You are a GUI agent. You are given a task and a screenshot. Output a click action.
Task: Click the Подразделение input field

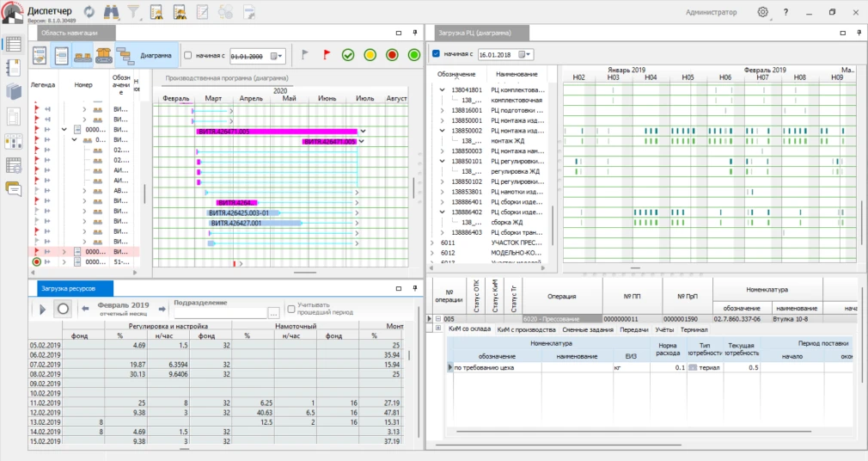coord(220,313)
